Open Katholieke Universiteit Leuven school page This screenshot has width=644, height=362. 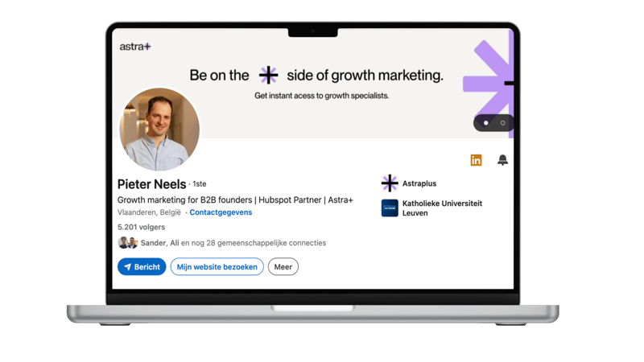click(442, 208)
